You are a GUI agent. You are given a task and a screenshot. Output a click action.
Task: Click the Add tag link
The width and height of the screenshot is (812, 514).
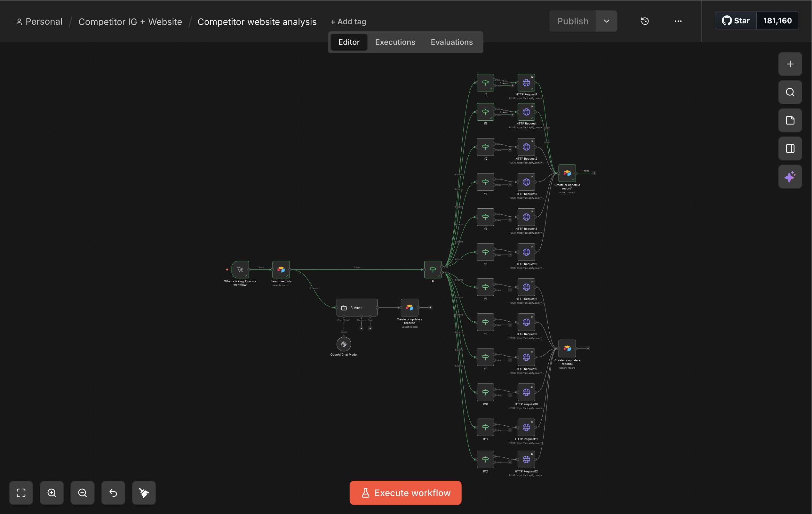(x=348, y=21)
